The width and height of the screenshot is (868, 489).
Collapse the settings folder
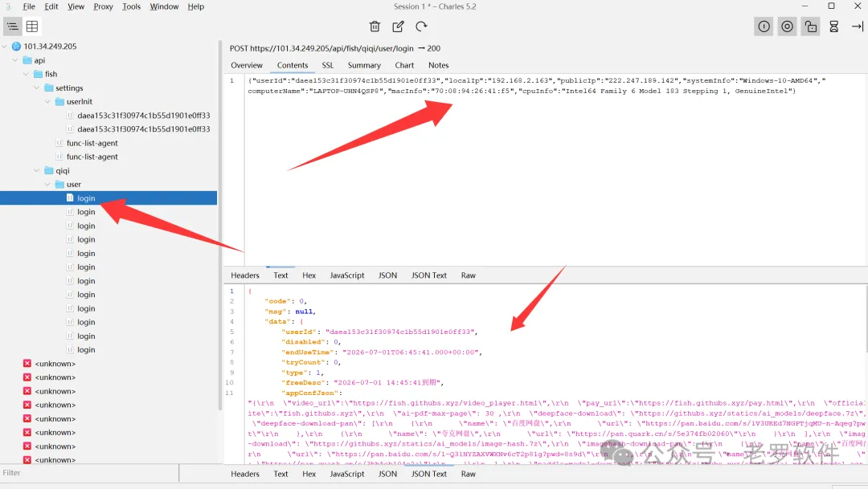(37, 88)
